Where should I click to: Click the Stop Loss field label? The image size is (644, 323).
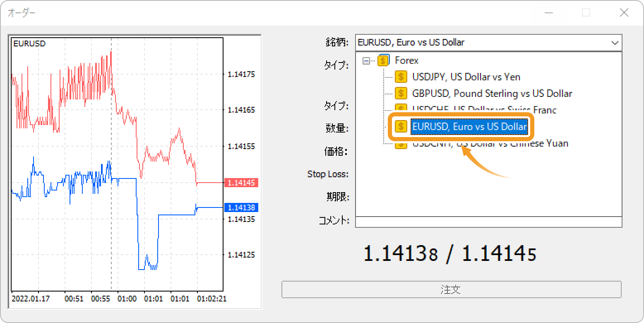pos(328,174)
